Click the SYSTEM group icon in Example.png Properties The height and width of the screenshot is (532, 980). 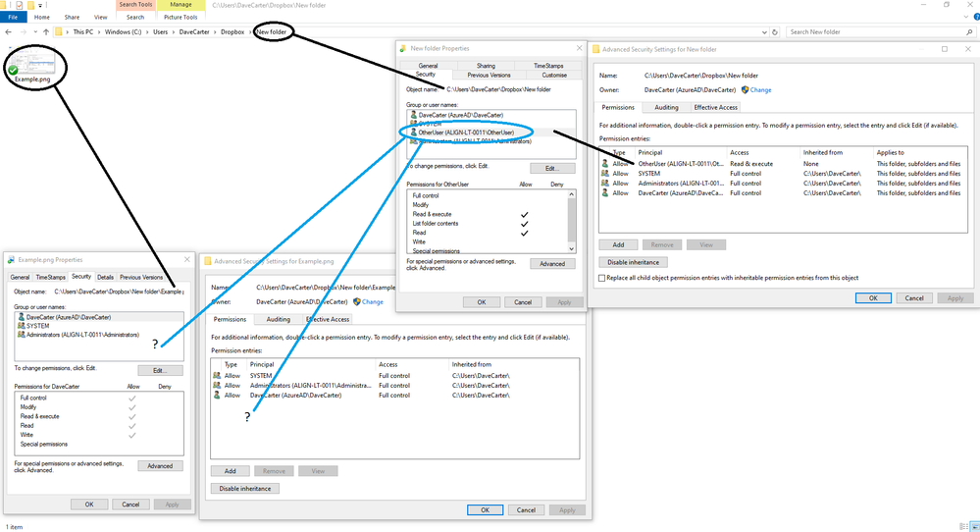point(22,326)
